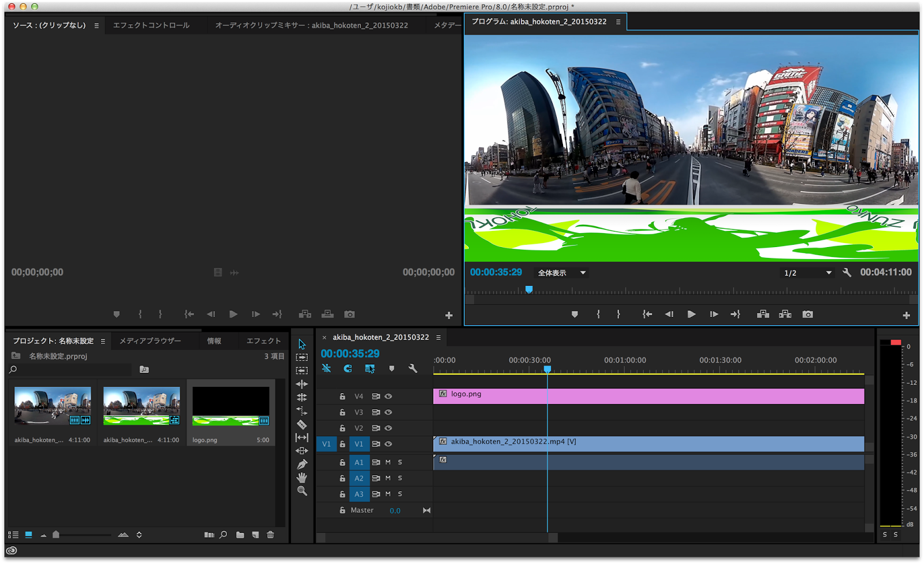This screenshot has width=924, height=564.
Task: Open the Program panel menu icon
Action: [x=618, y=22]
